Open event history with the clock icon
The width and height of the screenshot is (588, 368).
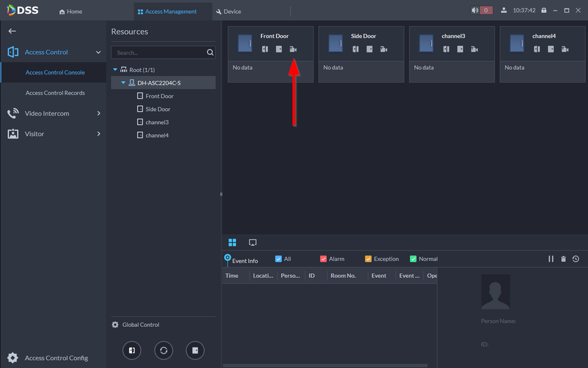(x=576, y=259)
